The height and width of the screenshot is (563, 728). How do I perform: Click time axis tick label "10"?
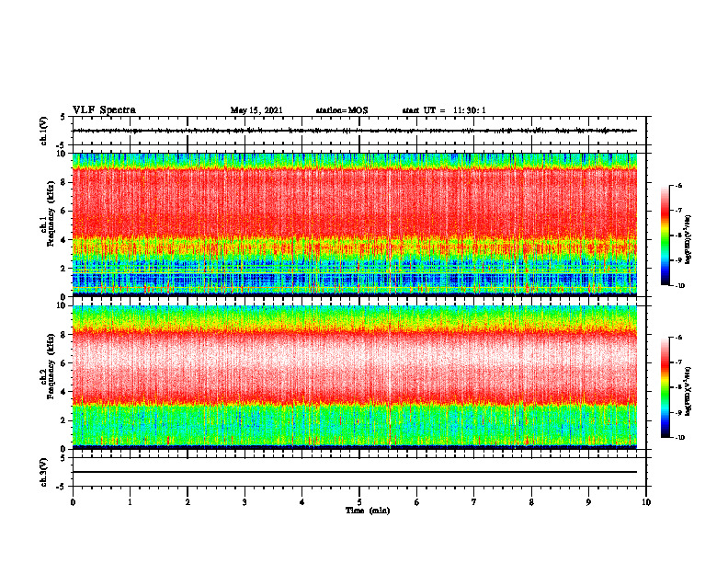pyautogui.click(x=646, y=502)
